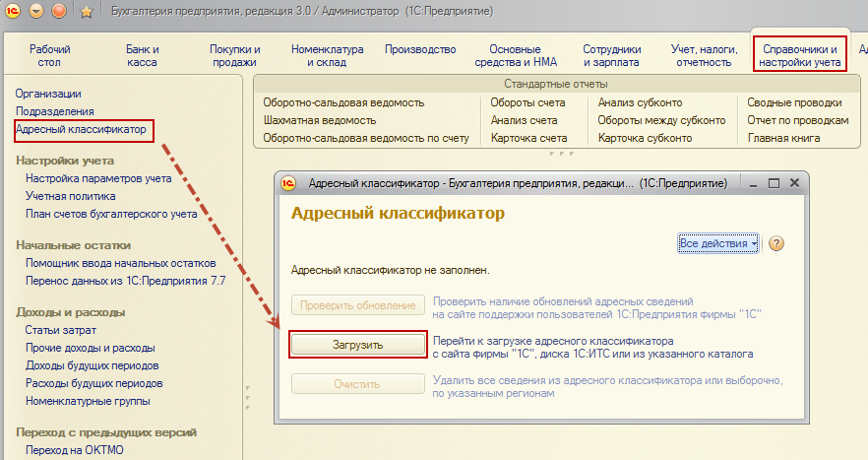The image size is (868, 460).
Task: Open Покупки и продажи section
Action: pos(234,55)
